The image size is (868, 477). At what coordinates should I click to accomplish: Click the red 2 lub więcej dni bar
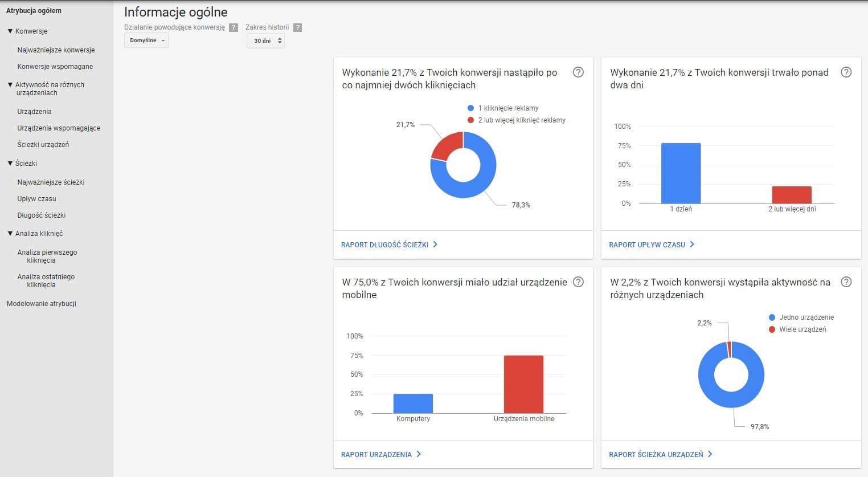(792, 195)
